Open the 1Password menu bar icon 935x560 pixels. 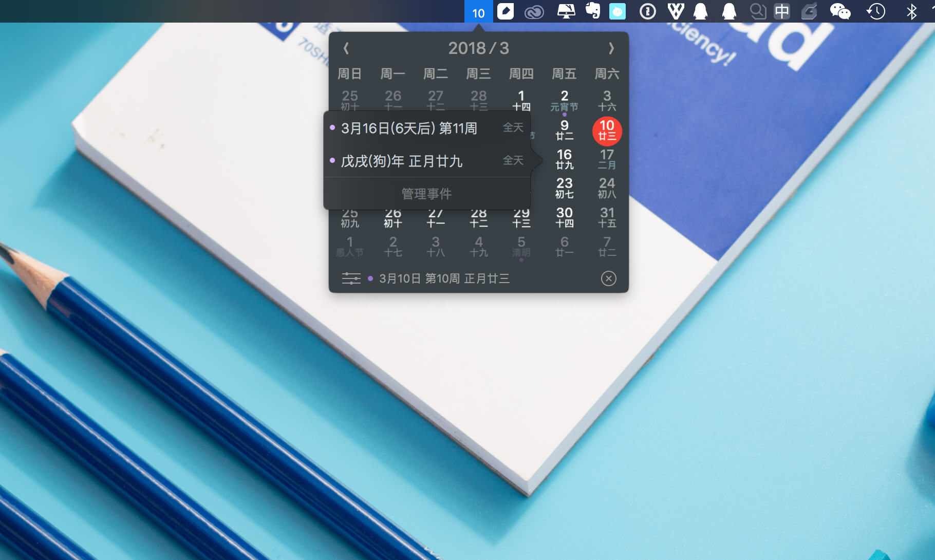[x=648, y=11]
